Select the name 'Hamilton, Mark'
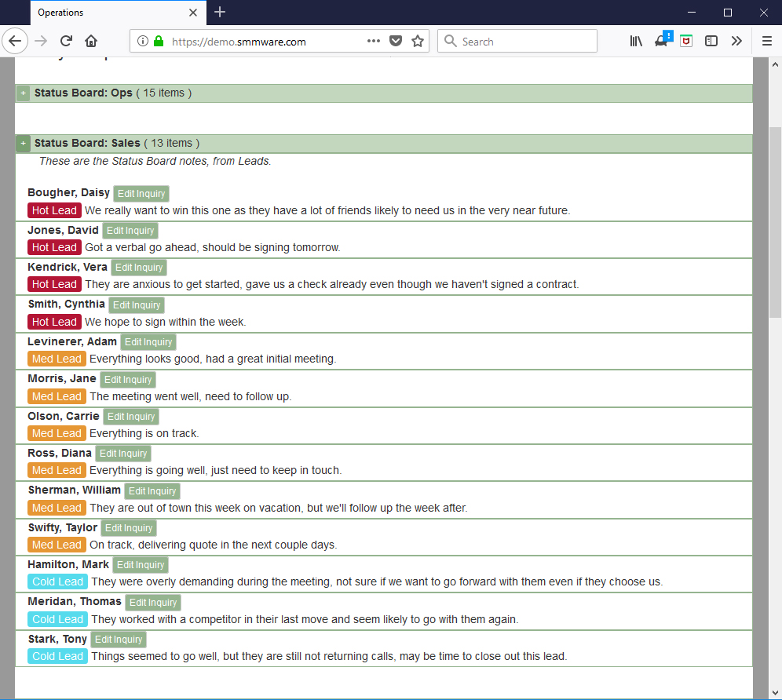The width and height of the screenshot is (782, 700). pyautogui.click(x=68, y=564)
